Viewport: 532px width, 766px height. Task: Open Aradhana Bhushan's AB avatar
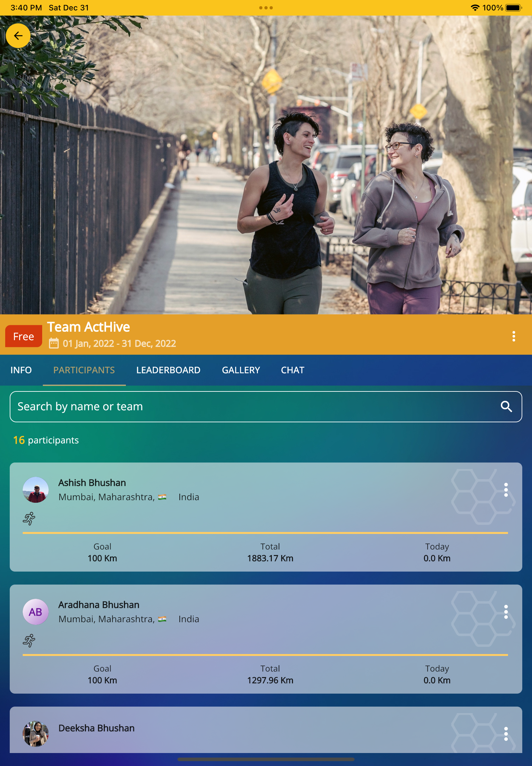(36, 612)
